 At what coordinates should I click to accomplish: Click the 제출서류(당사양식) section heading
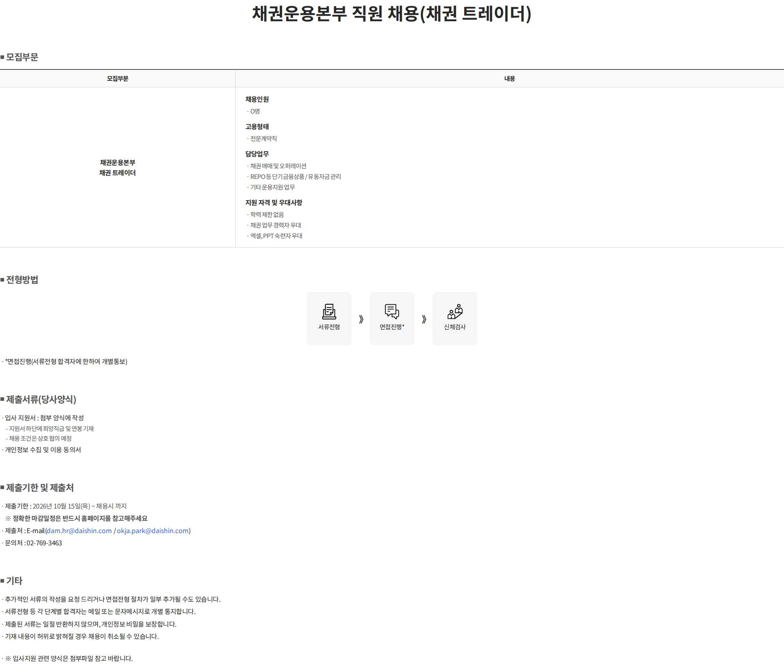pyautogui.click(x=41, y=400)
